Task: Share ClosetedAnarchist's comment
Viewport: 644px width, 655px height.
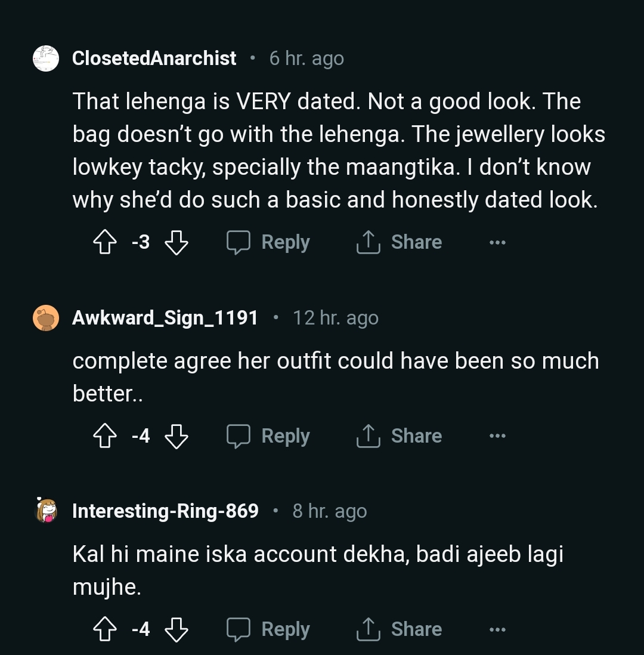Action: [x=399, y=243]
